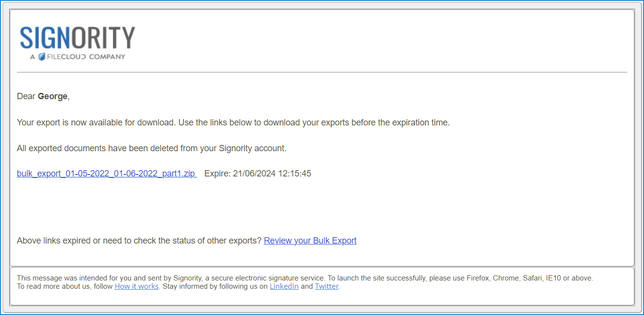This screenshot has width=644, height=315.
Task: Click the horizontal divider under the logo
Action: pos(322,72)
